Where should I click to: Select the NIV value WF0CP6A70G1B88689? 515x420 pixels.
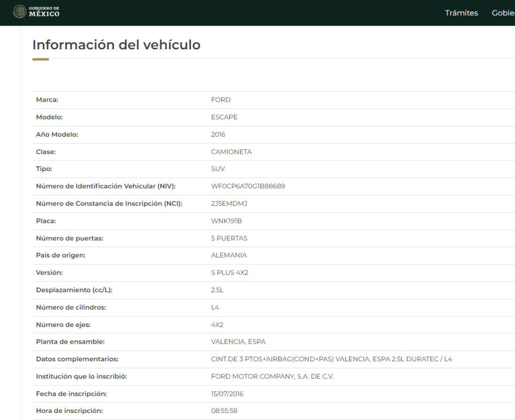tap(248, 186)
